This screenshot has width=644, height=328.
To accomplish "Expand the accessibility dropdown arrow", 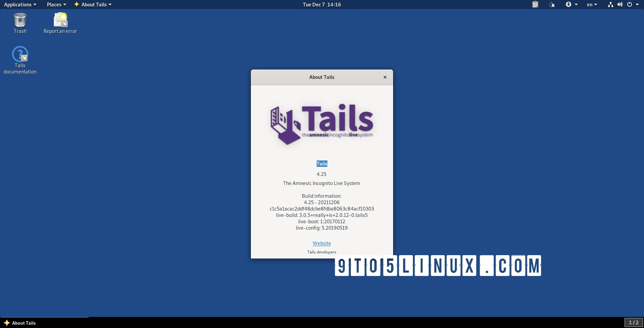I will (576, 4).
